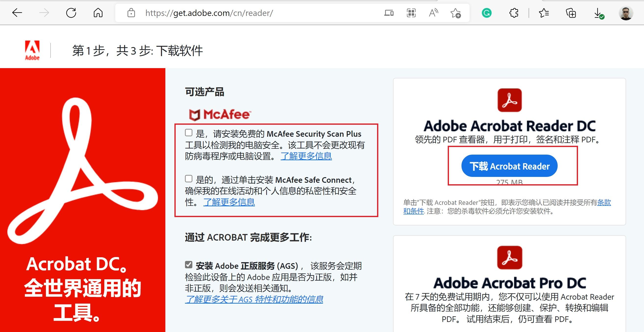Click the browser forward arrow
The image size is (644, 332).
(x=44, y=13)
